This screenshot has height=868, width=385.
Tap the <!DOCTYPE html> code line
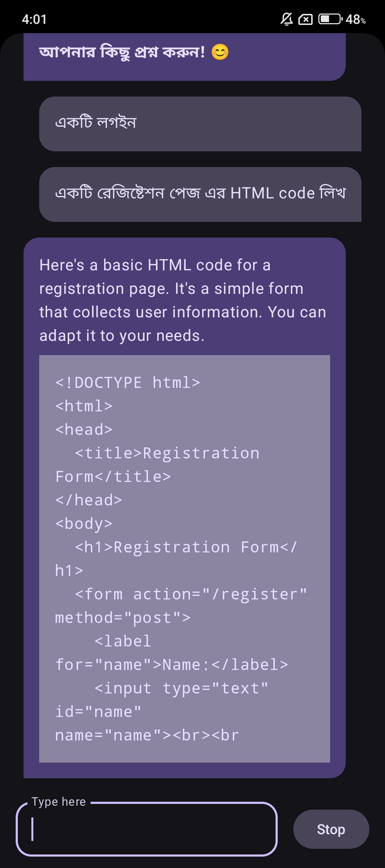(128, 383)
